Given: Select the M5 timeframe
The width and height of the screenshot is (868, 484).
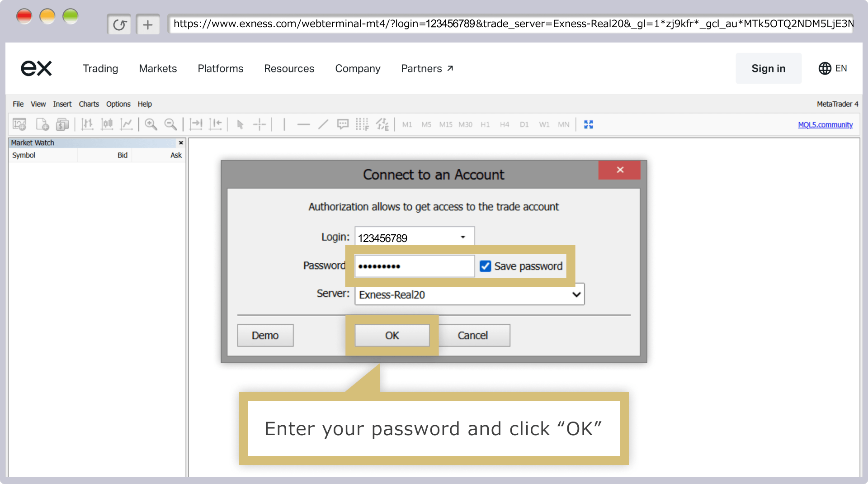Looking at the screenshot, I should tap(426, 124).
